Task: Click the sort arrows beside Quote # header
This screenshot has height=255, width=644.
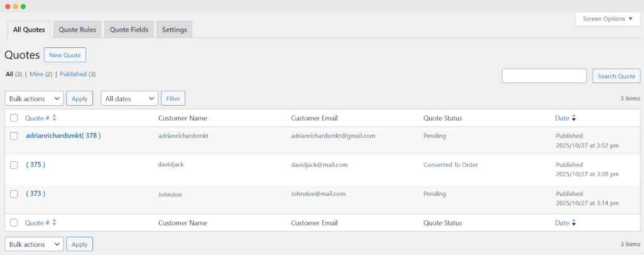Action: tap(54, 118)
